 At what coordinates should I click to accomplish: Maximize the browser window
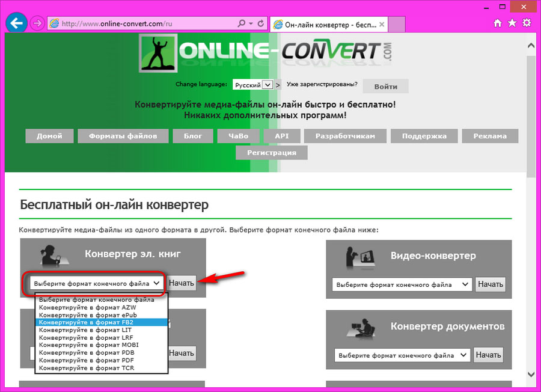click(x=503, y=7)
